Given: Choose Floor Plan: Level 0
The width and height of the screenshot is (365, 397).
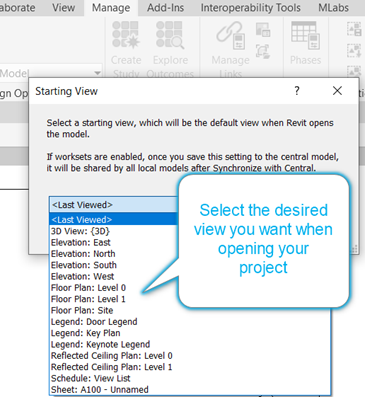Looking at the screenshot, I should (88, 288).
